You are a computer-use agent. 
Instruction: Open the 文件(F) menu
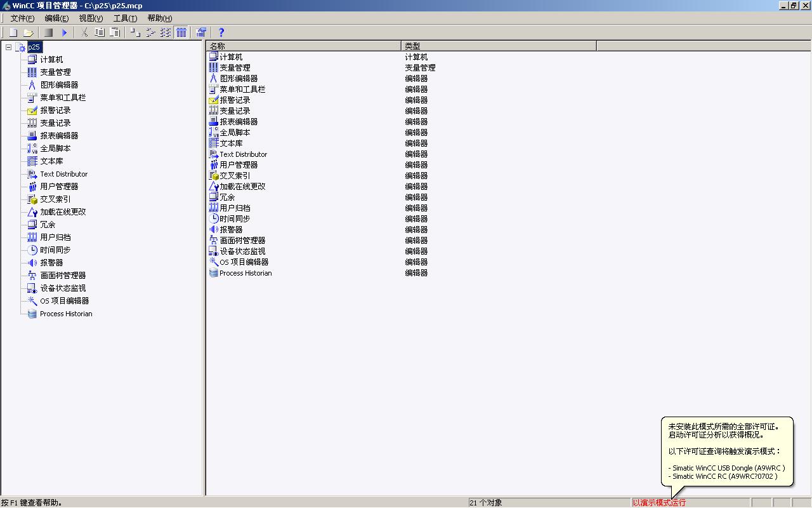(x=23, y=18)
